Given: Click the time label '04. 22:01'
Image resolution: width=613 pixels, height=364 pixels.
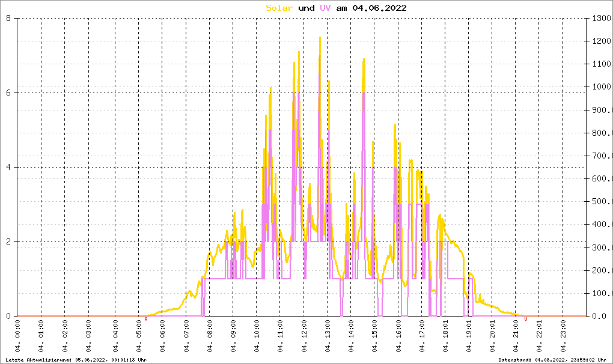Looking at the screenshot, I should pyautogui.click(x=539, y=336).
